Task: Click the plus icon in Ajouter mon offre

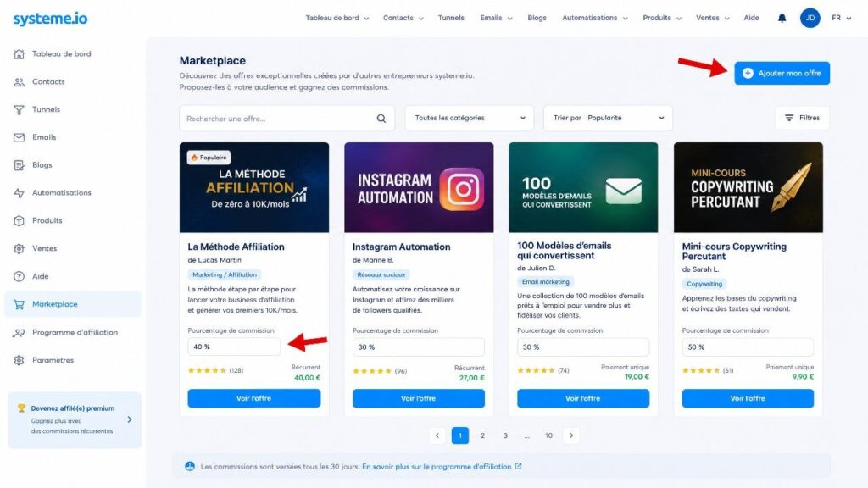Action: click(748, 73)
